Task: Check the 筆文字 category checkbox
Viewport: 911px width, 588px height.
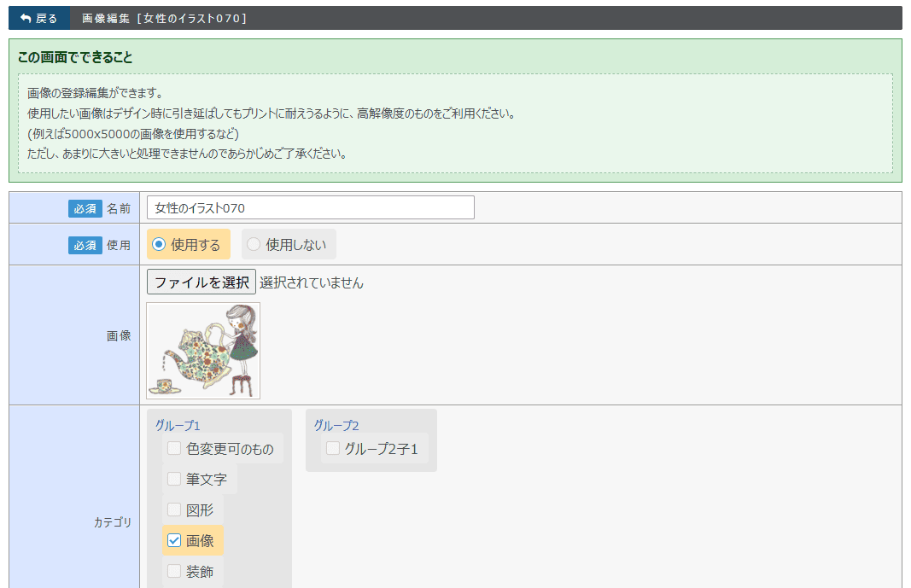Action: pyautogui.click(x=174, y=479)
